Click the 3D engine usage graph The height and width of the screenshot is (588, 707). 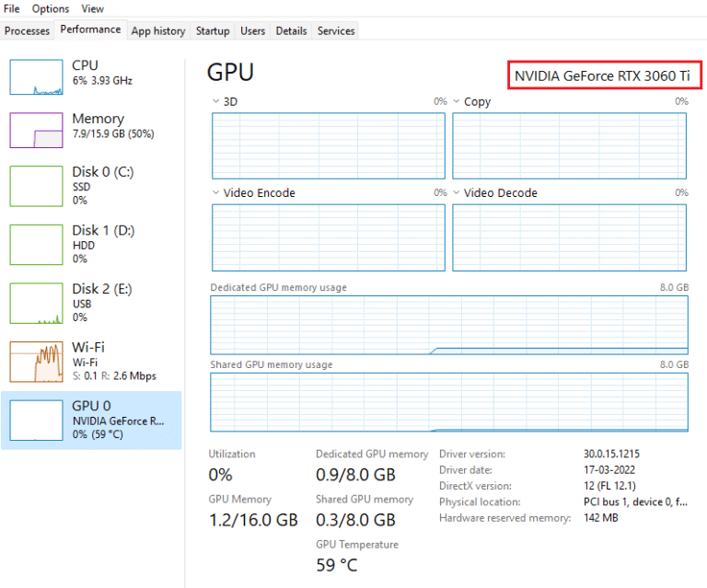pos(329,146)
